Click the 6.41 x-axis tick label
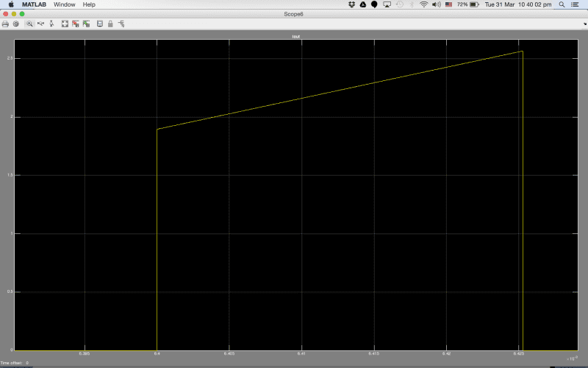 pyautogui.click(x=301, y=354)
